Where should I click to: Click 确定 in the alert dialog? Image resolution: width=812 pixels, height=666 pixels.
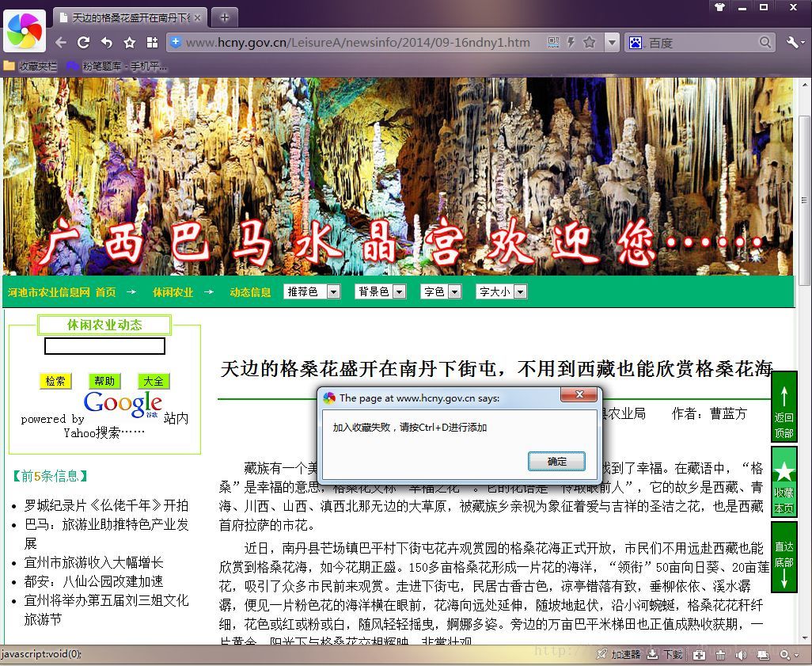pos(556,461)
